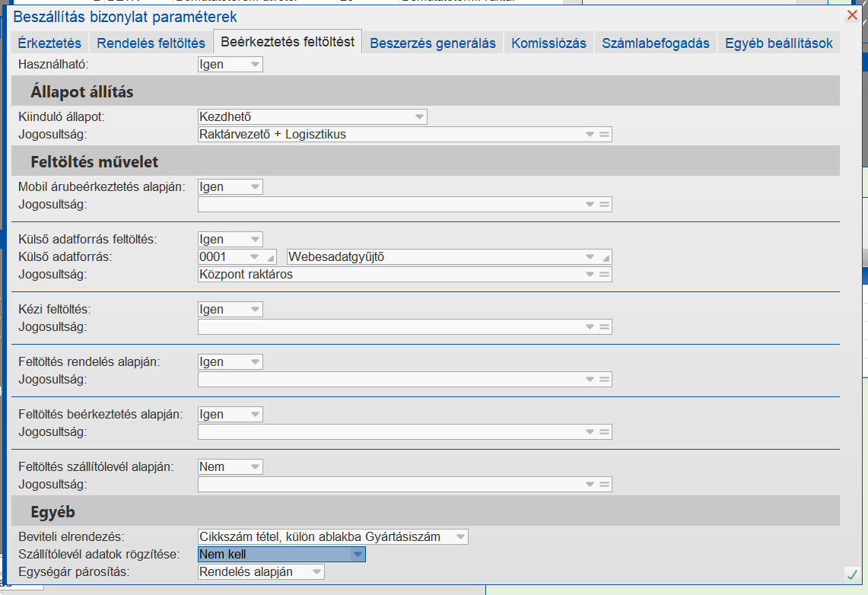Screen dimensions: 868x595
Task: Open the 0001 Külső adatforrás code dropdown
Action: [x=254, y=257]
